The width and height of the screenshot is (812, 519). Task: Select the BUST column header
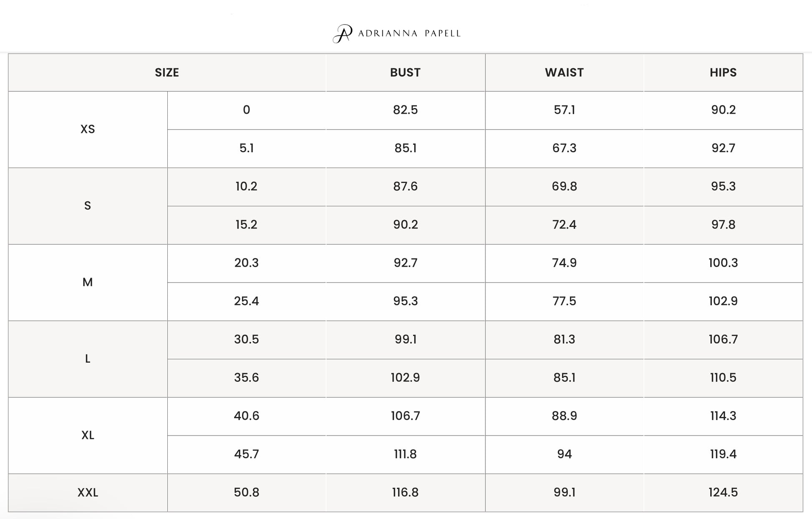[x=405, y=73]
